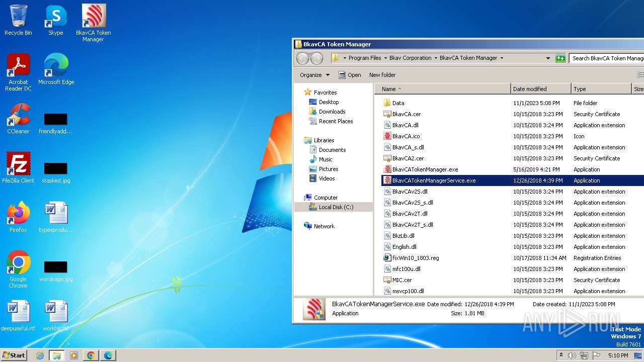Screen dimensions: 644x362
Task: Select MIC.cer certificate file
Action: point(397,280)
